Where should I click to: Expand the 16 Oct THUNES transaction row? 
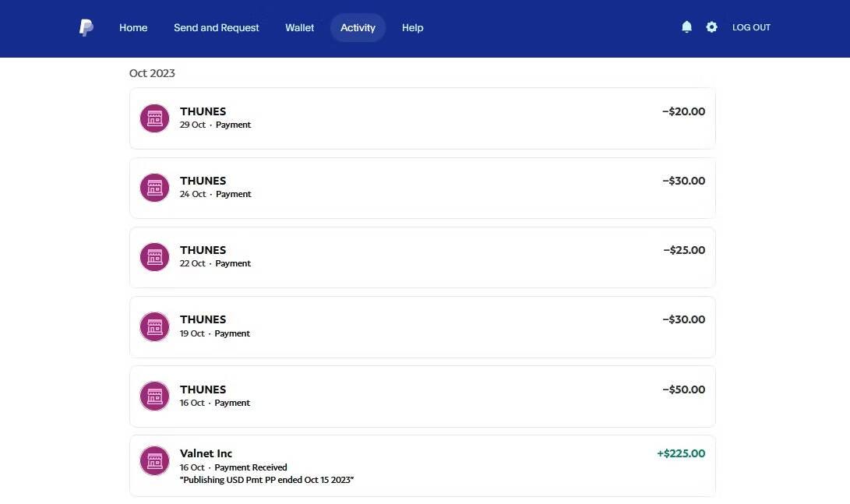click(422, 396)
